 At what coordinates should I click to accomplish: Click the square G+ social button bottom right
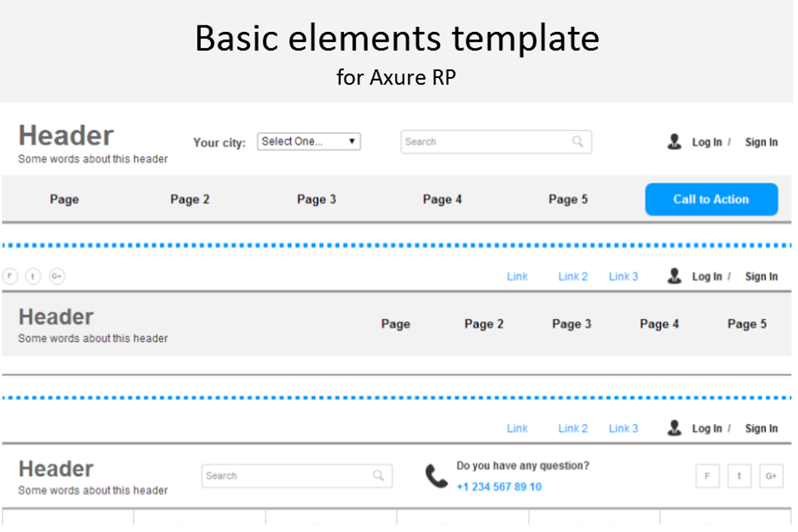[x=771, y=475]
